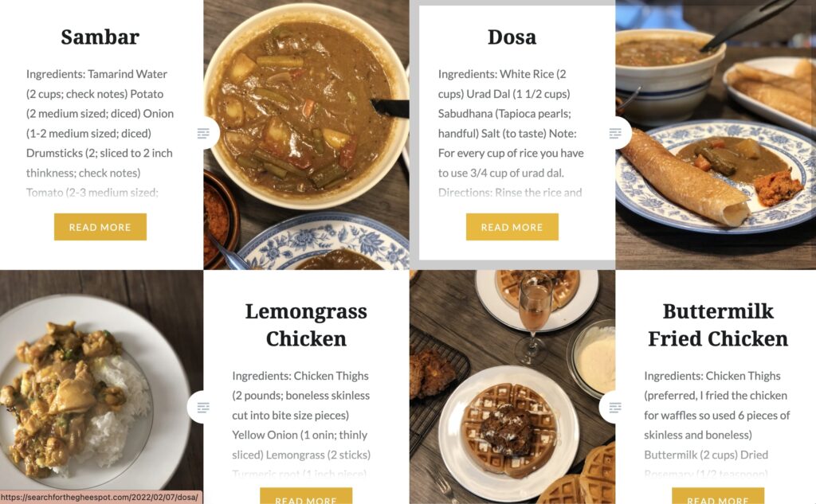
Task: Open Read More for Buttermilk Fried Chicken
Action: [718, 496]
